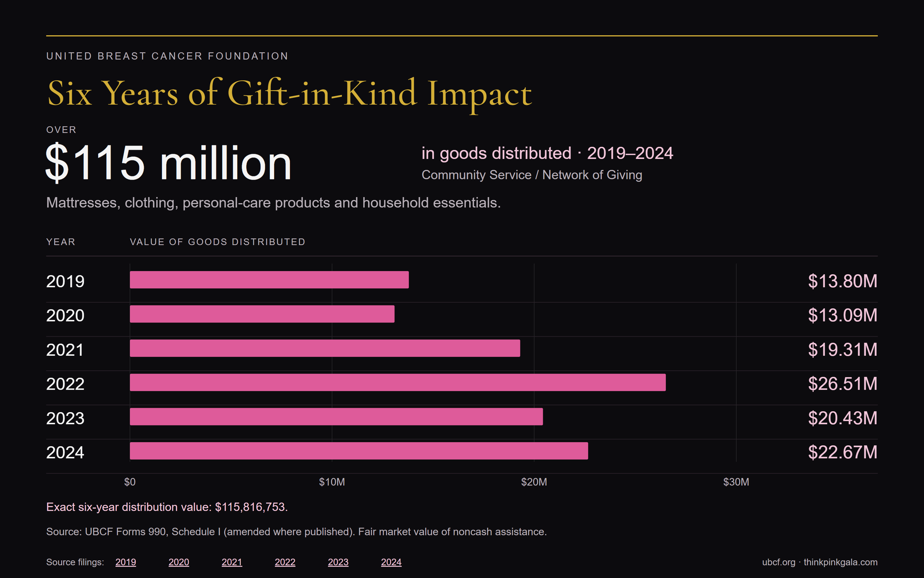
Task: Click the 2019 year row label
Action: click(65, 281)
